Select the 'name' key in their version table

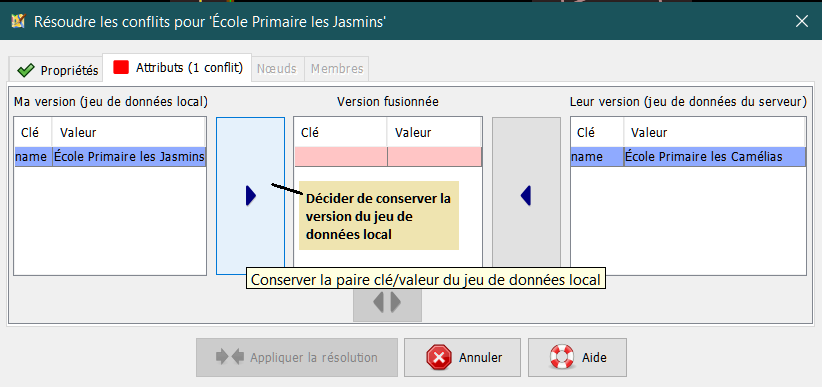point(597,157)
